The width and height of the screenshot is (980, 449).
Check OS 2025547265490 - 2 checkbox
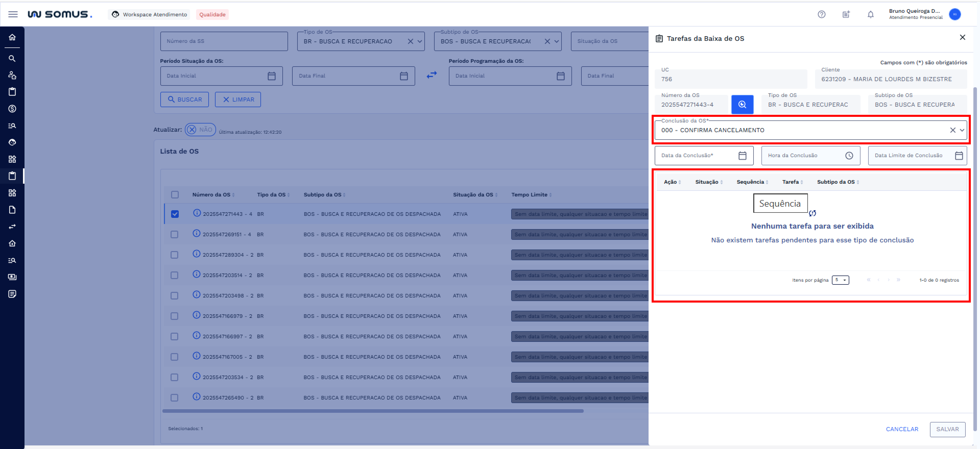(x=174, y=398)
